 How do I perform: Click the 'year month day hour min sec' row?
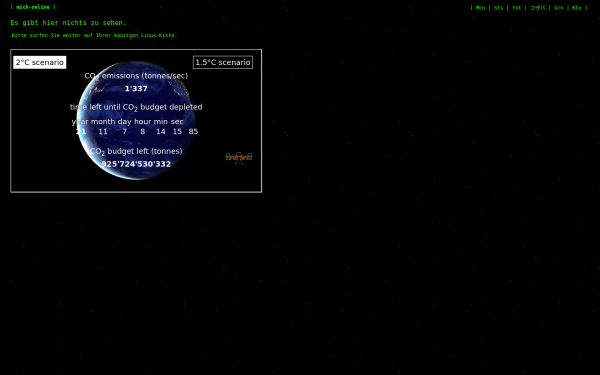coord(127,122)
